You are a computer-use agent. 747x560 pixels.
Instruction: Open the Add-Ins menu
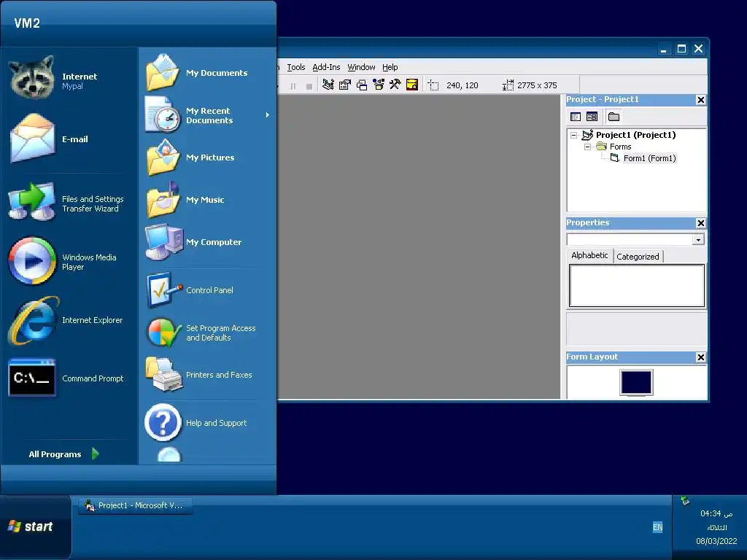(x=326, y=67)
